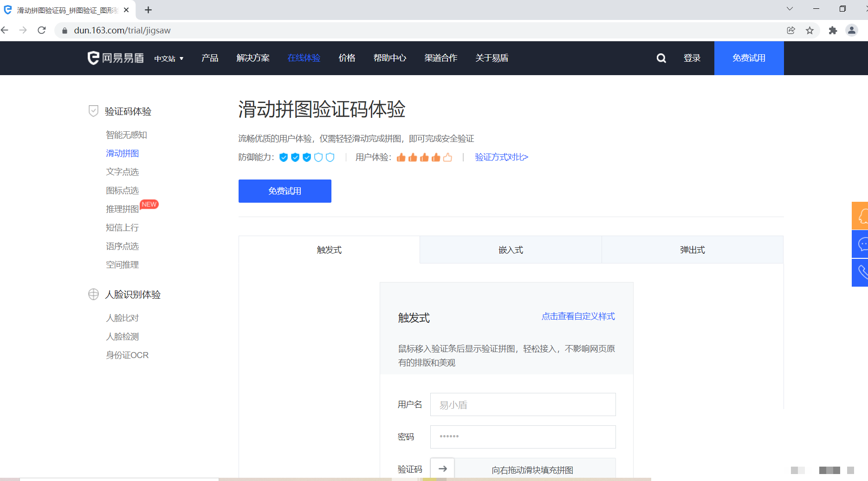Open the 帮助中心 menu item

(390, 58)
